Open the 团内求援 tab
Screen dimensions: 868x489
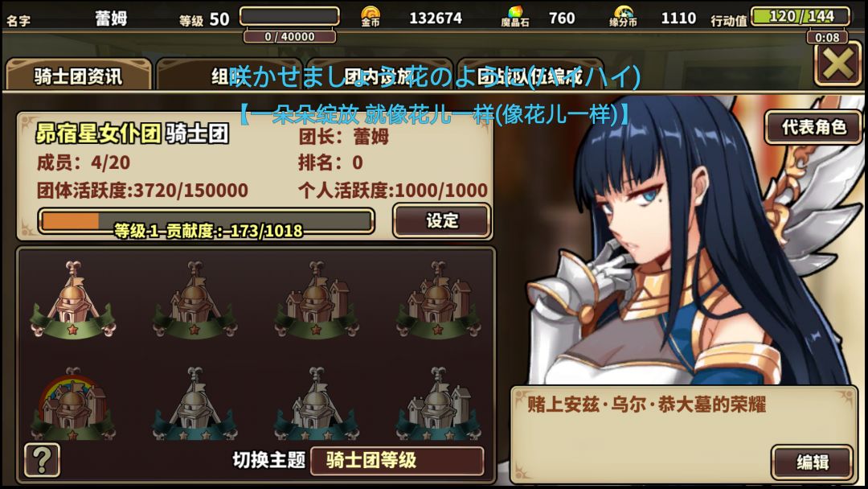[379, 74]
